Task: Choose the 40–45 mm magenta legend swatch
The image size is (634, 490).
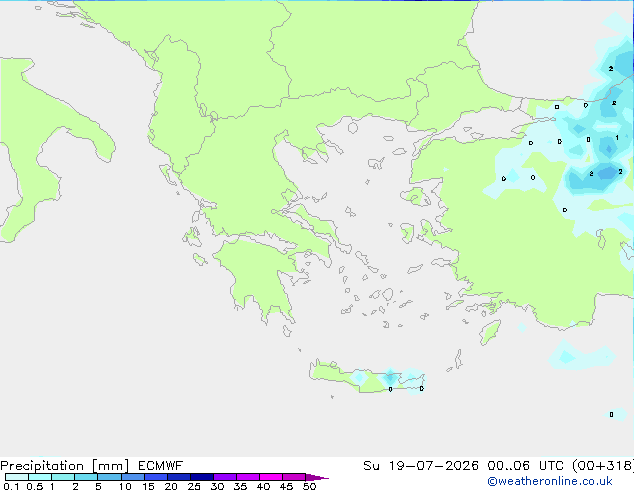Action: (x=271, y=477)
